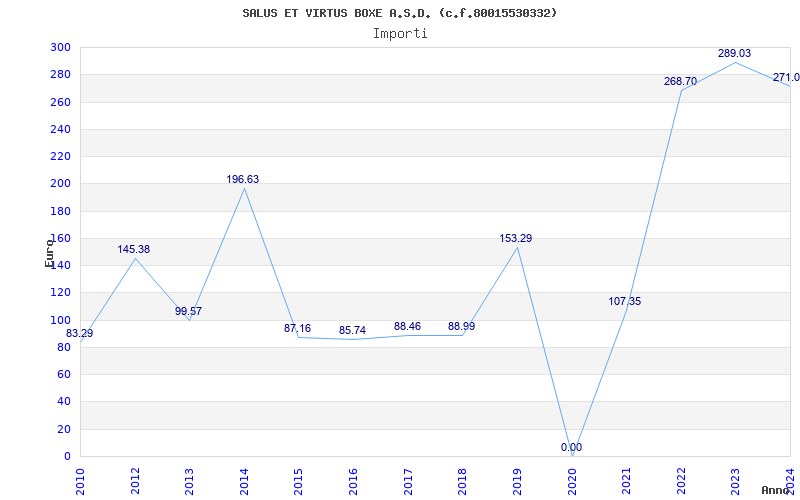Click the data label 153.29
This screenshot has height=500, width=800.
pyautogui.click(x=516, y=238)
